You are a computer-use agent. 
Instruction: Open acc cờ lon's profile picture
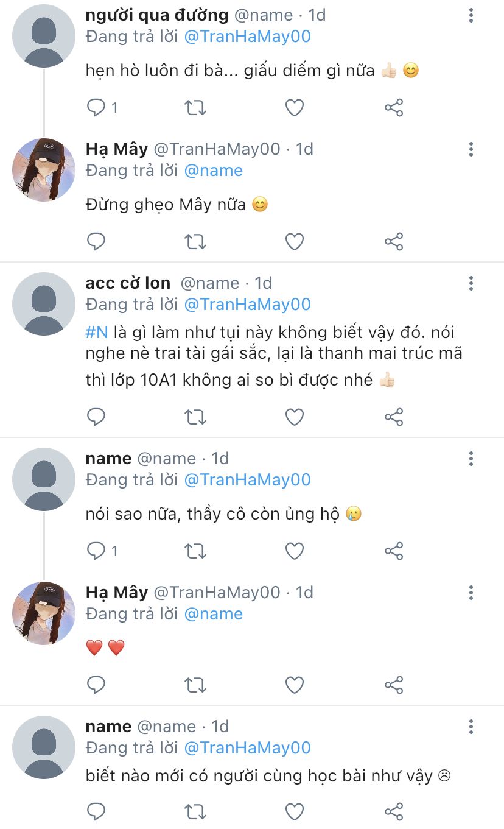coord(43,303)
